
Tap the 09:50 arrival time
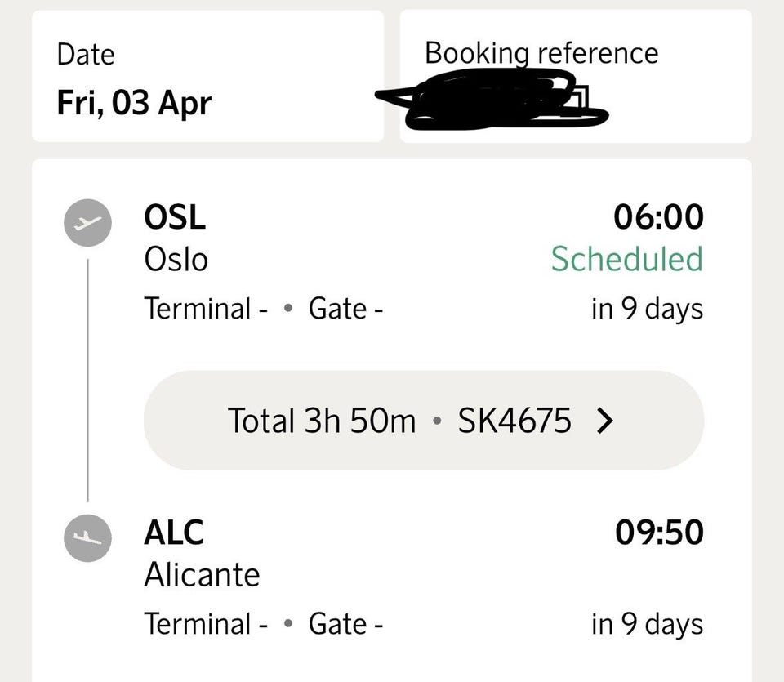(658, 532)
